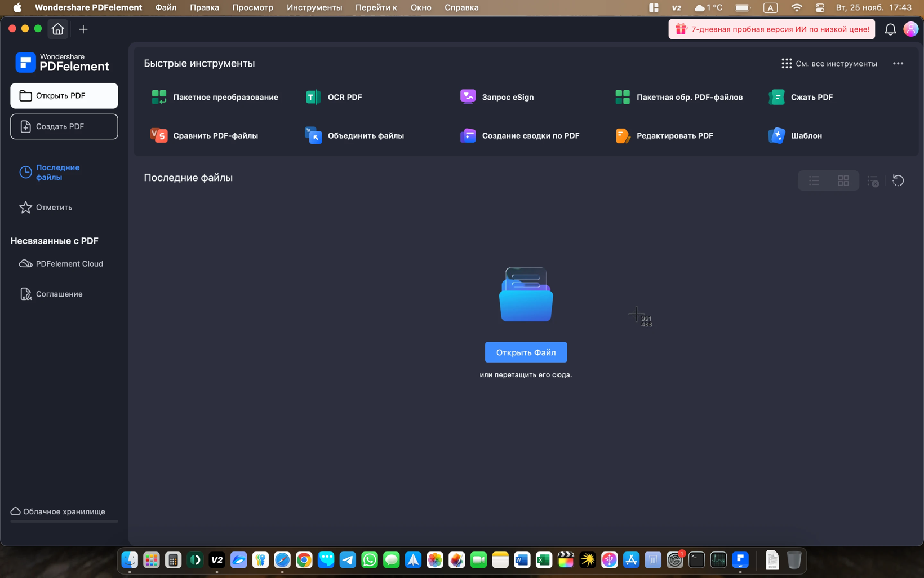Click the blue Открыть Файл button
This screenshot has height=578, width=924.
526,352
